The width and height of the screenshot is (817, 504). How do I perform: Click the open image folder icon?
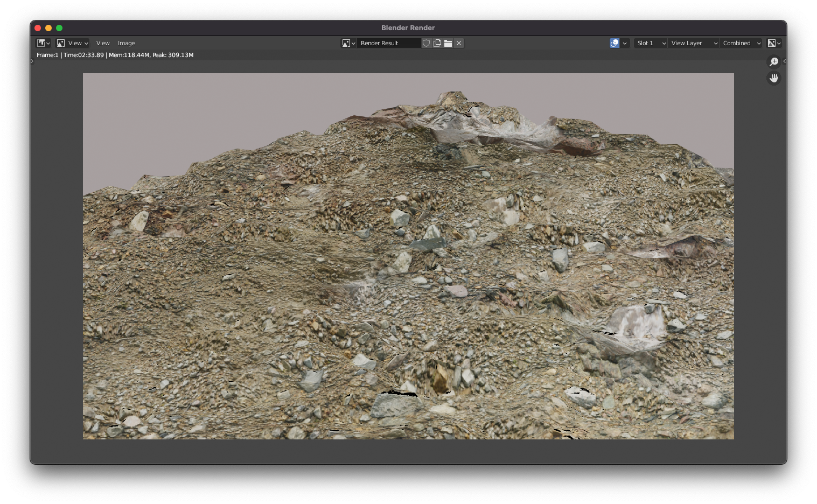coord(448,43)
